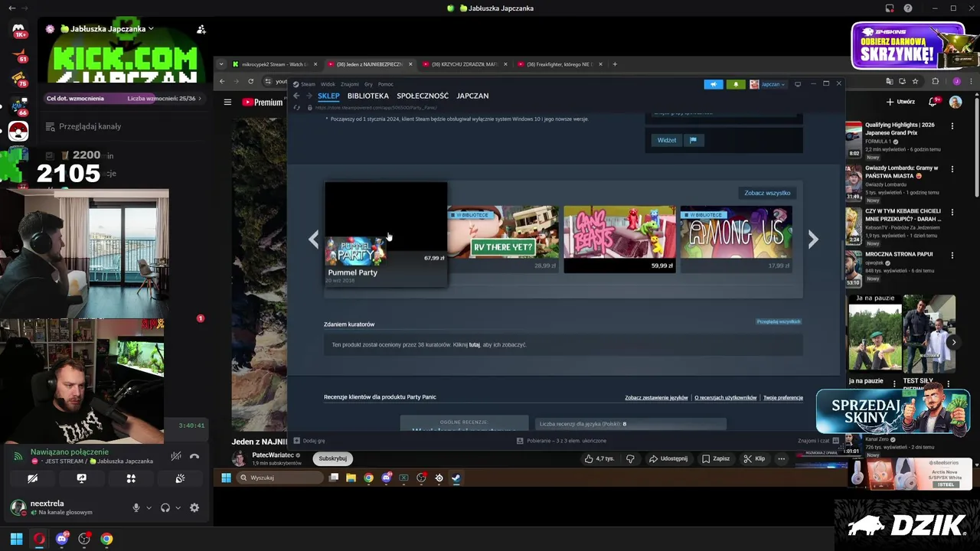980x551 pixels.
Task: Expand server boost goal chevron
Action: tap(200, 99)
